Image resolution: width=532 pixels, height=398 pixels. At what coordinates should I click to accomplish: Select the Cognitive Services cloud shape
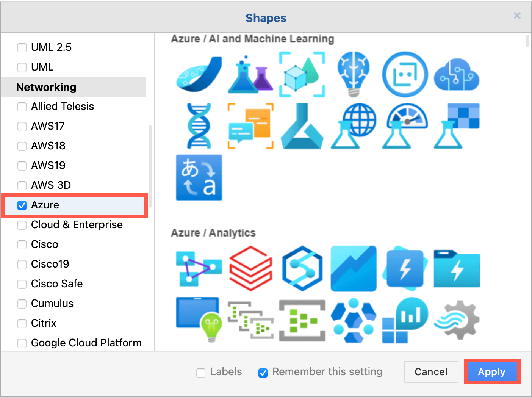click(x=457, y=74)
